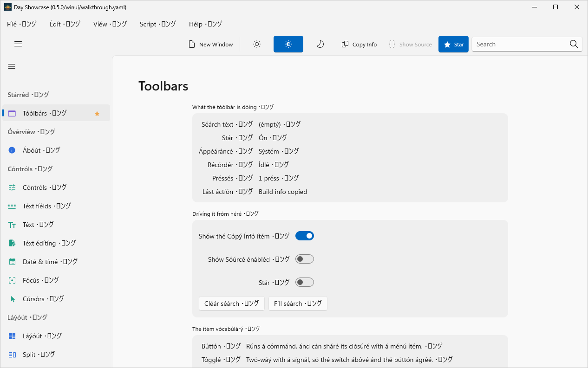This screenshot has width=588, height=368.
Task: Open the Ábóút page in sidebar
Action: coord(56,150)
